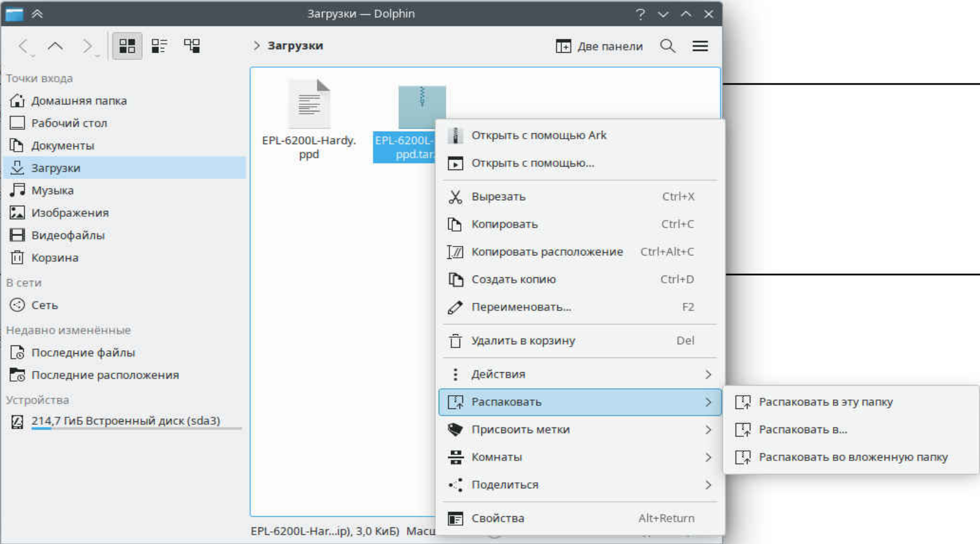Switch to compact view mode

point(159,46)
